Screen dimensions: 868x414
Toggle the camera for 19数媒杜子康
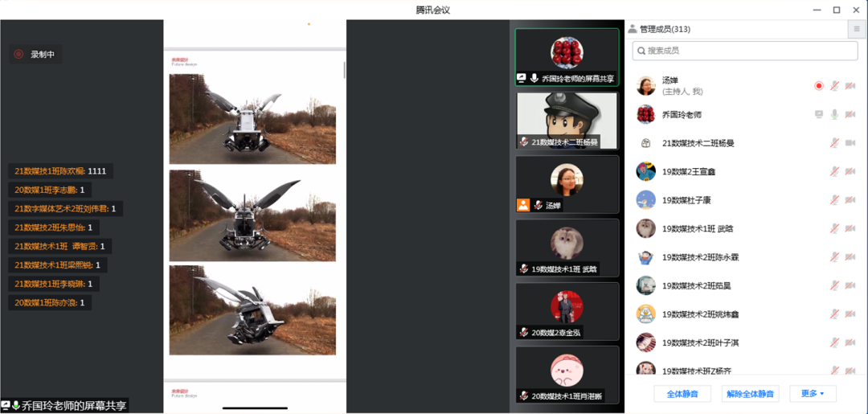850,200
